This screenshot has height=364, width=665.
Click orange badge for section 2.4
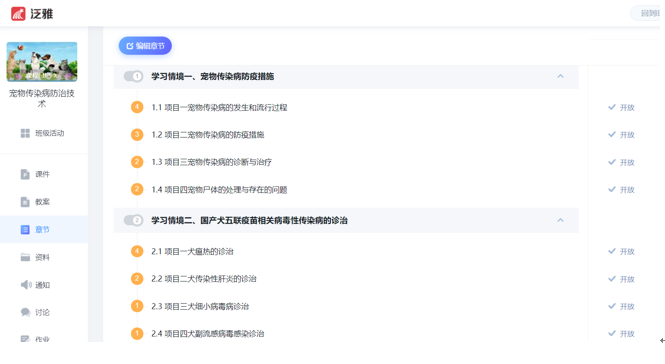coord(137,333)
